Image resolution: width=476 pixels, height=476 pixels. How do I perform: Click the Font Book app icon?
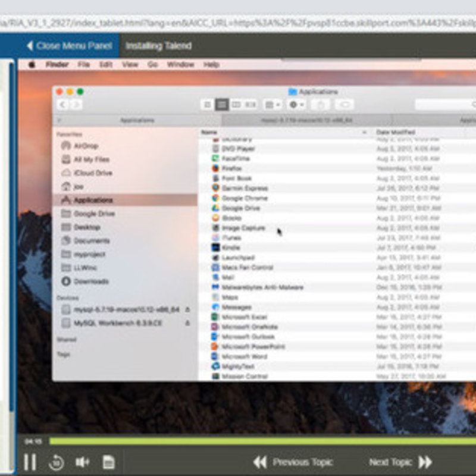215,178
